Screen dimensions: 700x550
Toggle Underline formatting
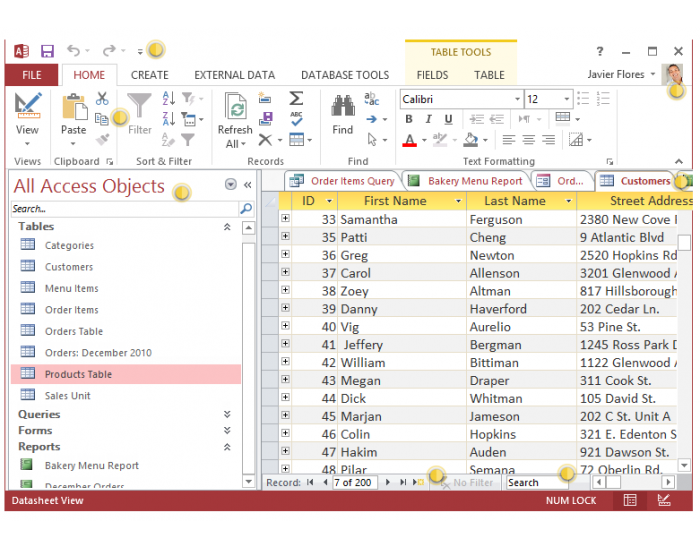(449, 119)
